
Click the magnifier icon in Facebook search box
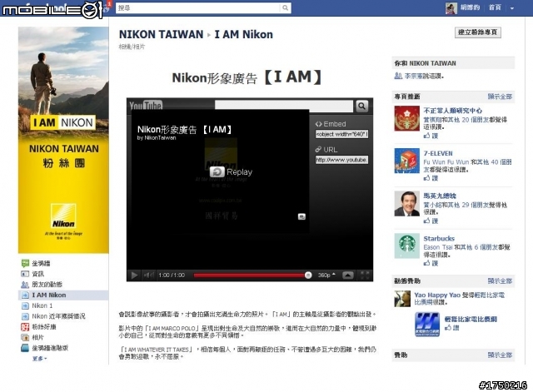tap(285, 7)
